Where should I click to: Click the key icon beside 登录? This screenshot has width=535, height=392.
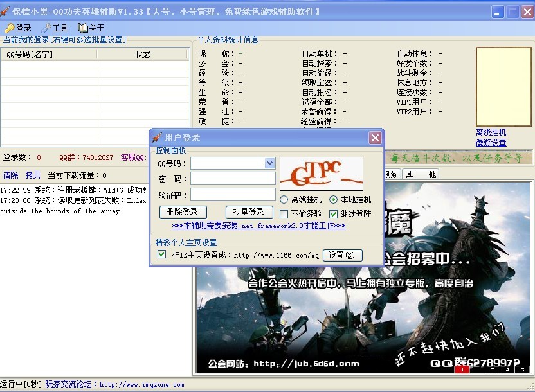[9, 28]
